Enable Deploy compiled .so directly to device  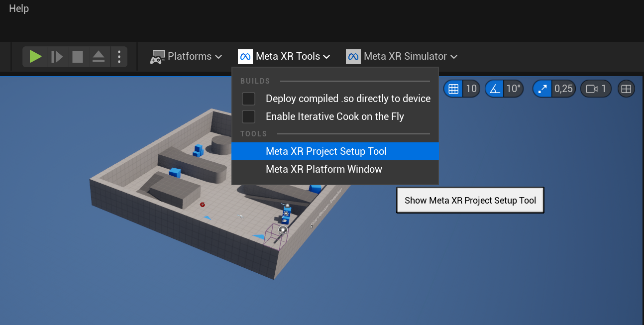click(x=248, y=98)
